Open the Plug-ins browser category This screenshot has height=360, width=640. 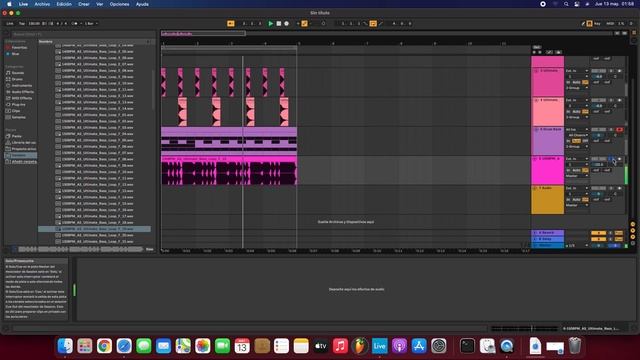[x=16, y=104]
